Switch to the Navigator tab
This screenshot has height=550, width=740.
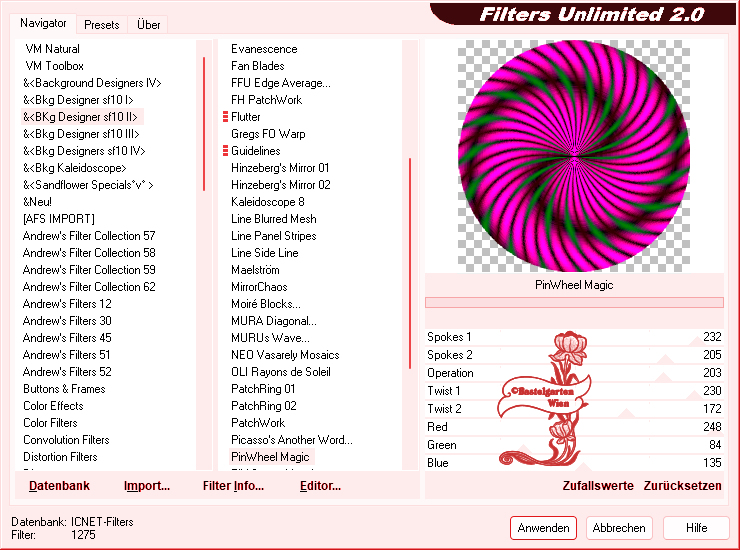pos(43,23)
